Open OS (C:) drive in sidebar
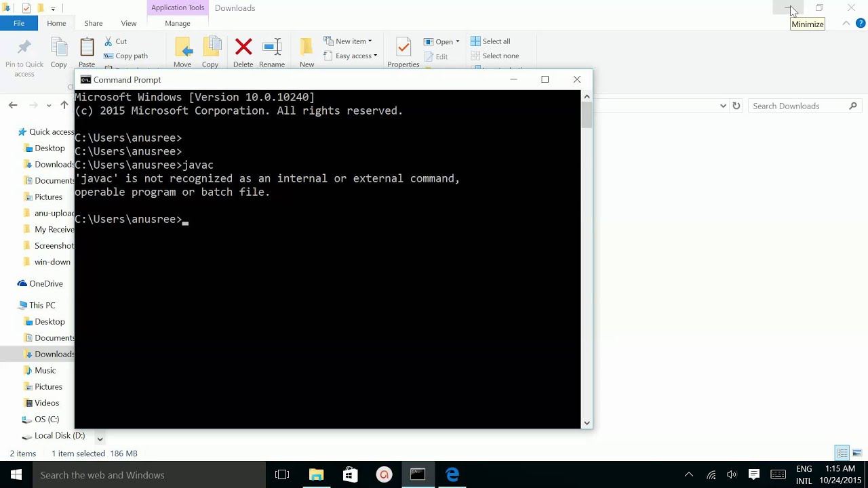The width and height of the screenshot is (868, 488). [x=41, y=419]
